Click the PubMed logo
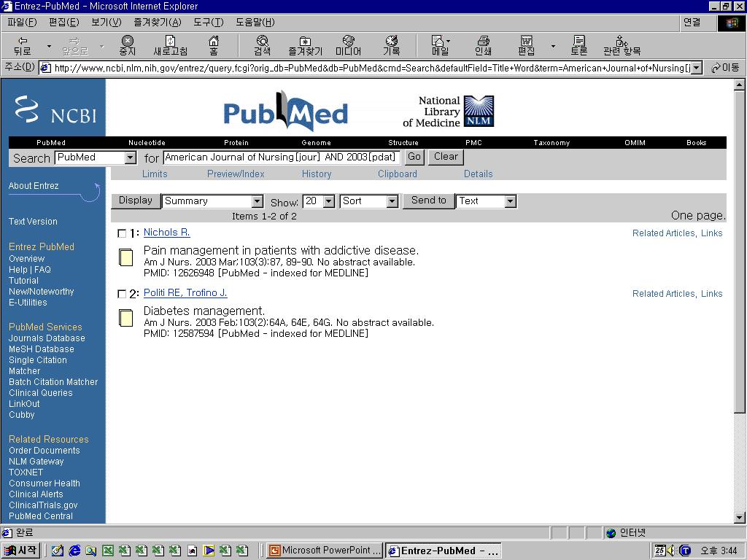 (286, 112)
